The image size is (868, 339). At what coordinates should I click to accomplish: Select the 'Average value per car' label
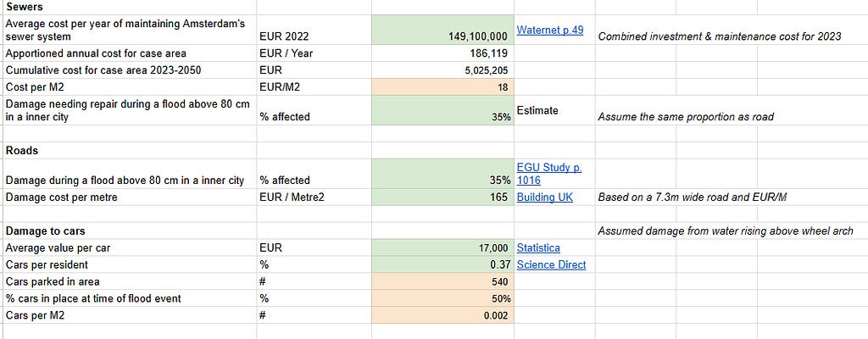tap(130, 248)
